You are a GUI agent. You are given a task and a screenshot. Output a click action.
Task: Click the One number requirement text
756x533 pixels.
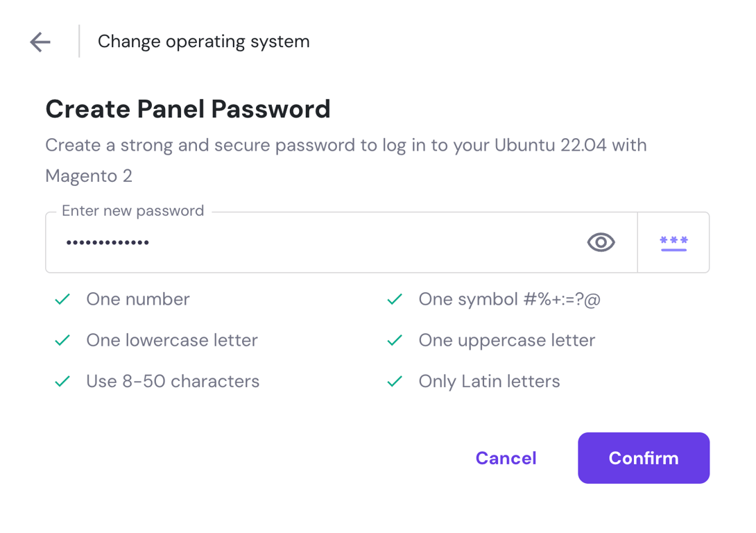click(137, 299)
